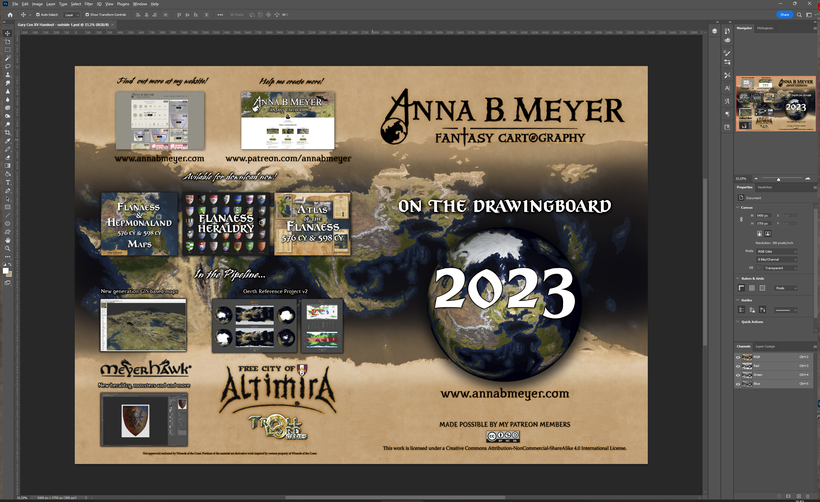Collapse the Rulers & Grids section

pos(738,278)
